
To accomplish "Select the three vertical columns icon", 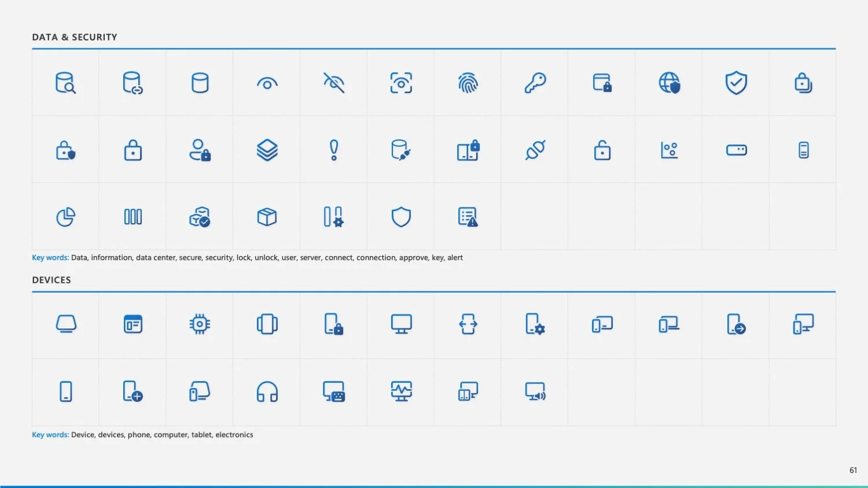I will point(133,217).
